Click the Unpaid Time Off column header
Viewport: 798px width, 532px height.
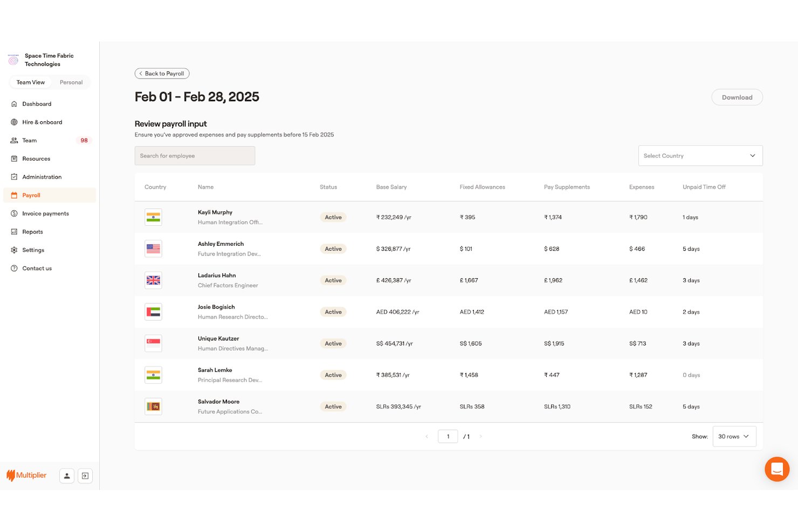704,187
